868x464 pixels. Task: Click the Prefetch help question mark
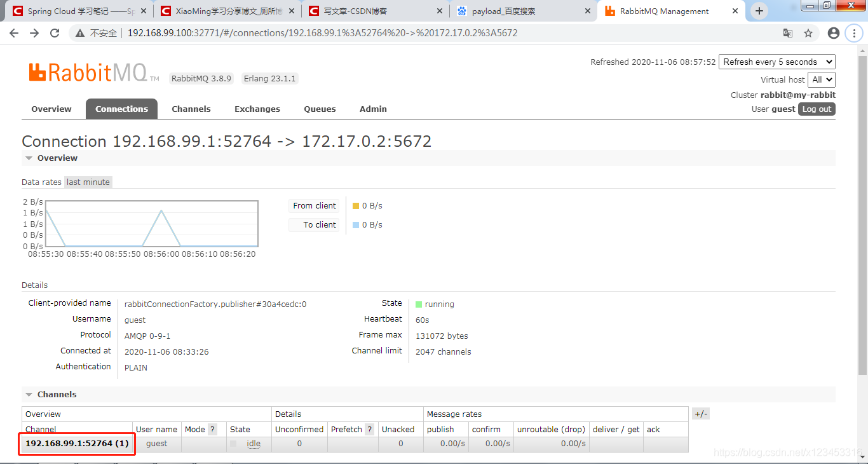370,429
